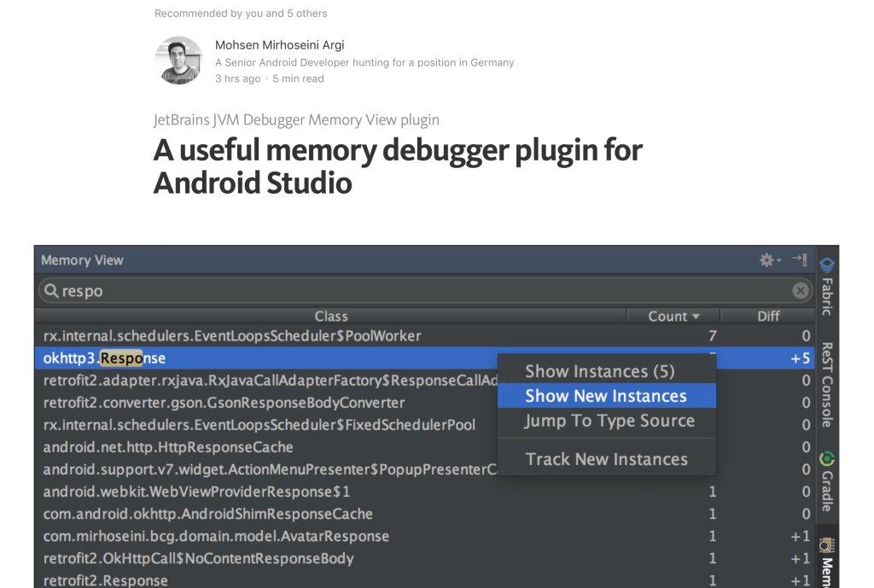
Task: Select retrofit2.OkHttpCall$NoContentResponseBody row
Action: (425, 558)
